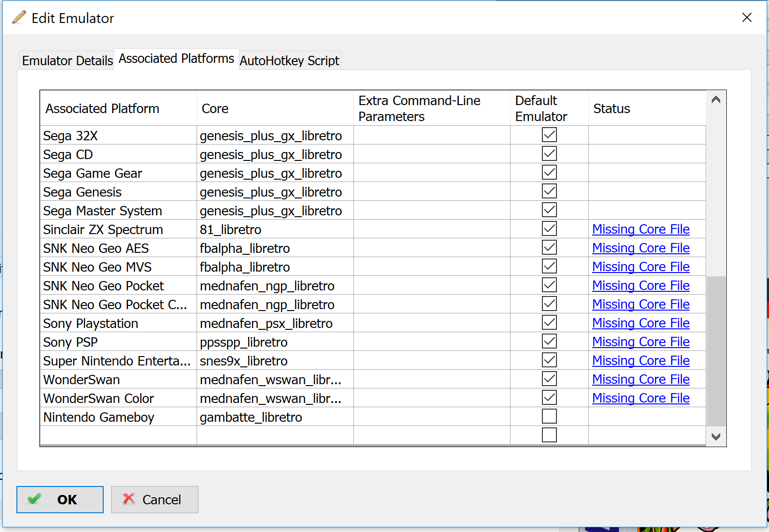Select the Nintendo Gameboy platform cell
The image size is (769, 532).
coord(118,417)
